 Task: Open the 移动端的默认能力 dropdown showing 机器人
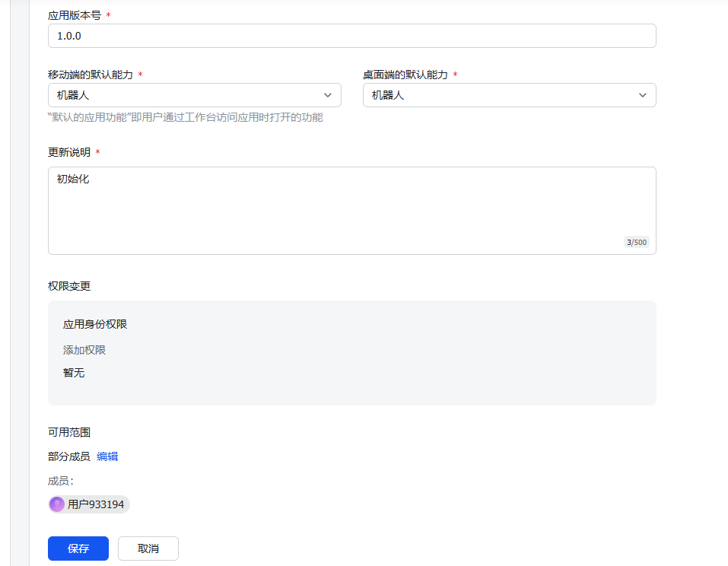pyautogui.click(x=194, y=95)
